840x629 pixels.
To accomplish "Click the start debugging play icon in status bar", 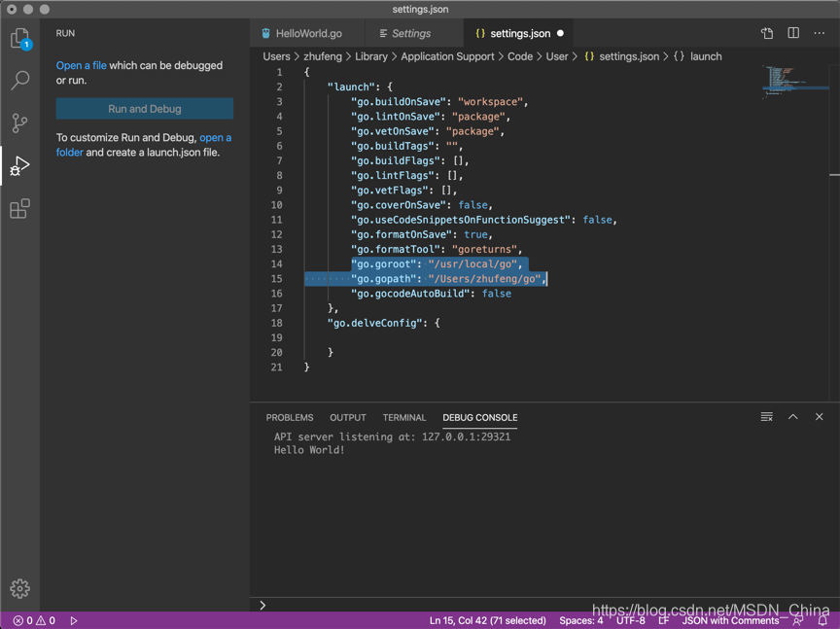I will coord(74,620).
